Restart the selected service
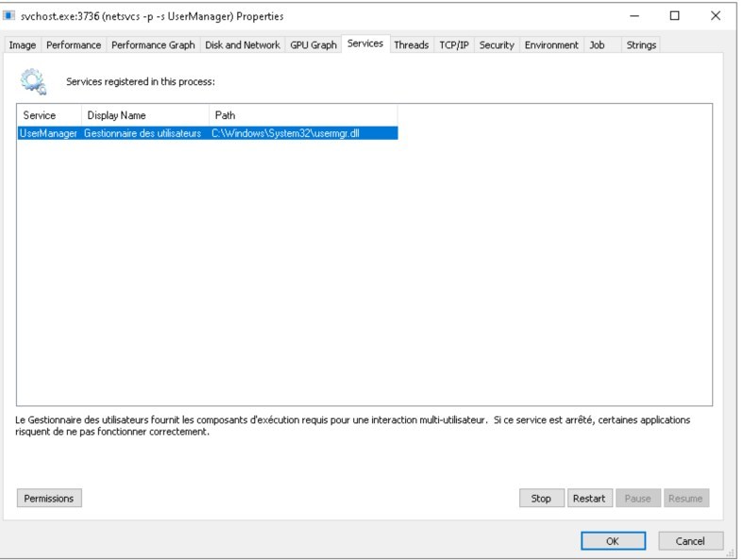744x560 pixels. pos(589,499)
